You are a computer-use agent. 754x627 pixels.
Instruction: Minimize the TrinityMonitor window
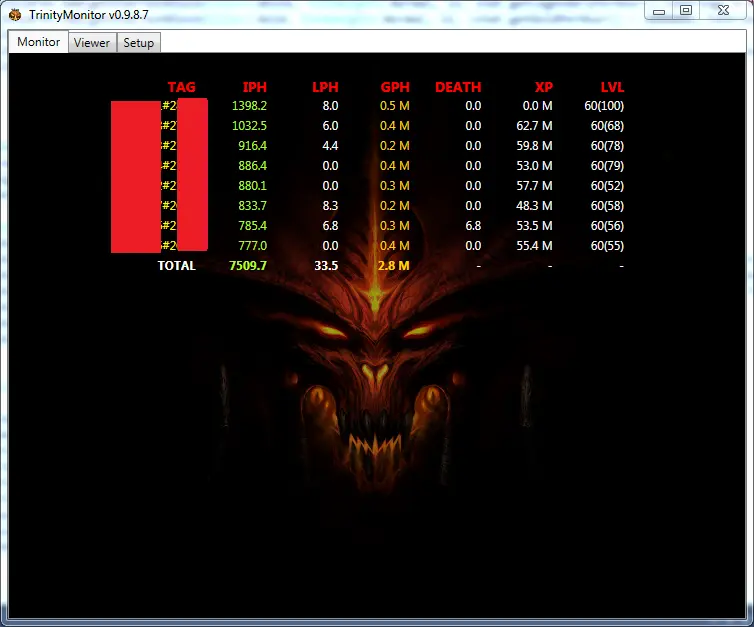(x=659, y=10)
